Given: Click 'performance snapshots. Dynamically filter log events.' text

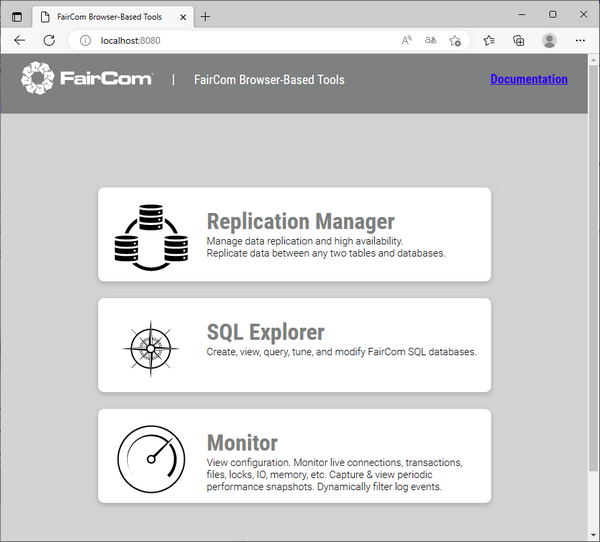Looking at the screenshot, I should [324, 487].
